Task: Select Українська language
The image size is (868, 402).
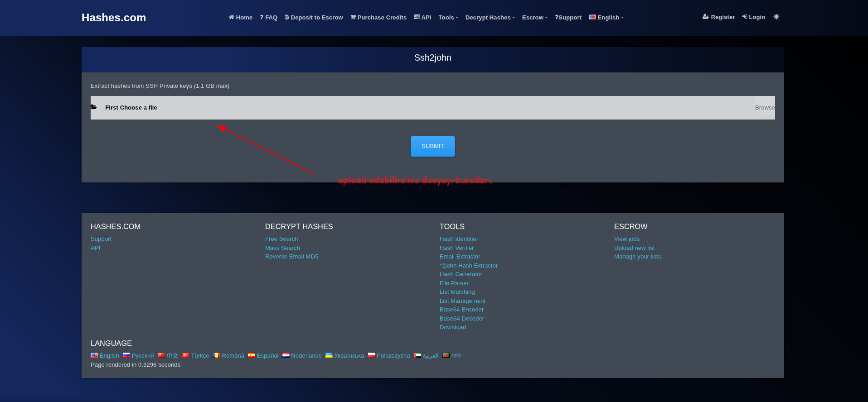Action: (345, 356)
